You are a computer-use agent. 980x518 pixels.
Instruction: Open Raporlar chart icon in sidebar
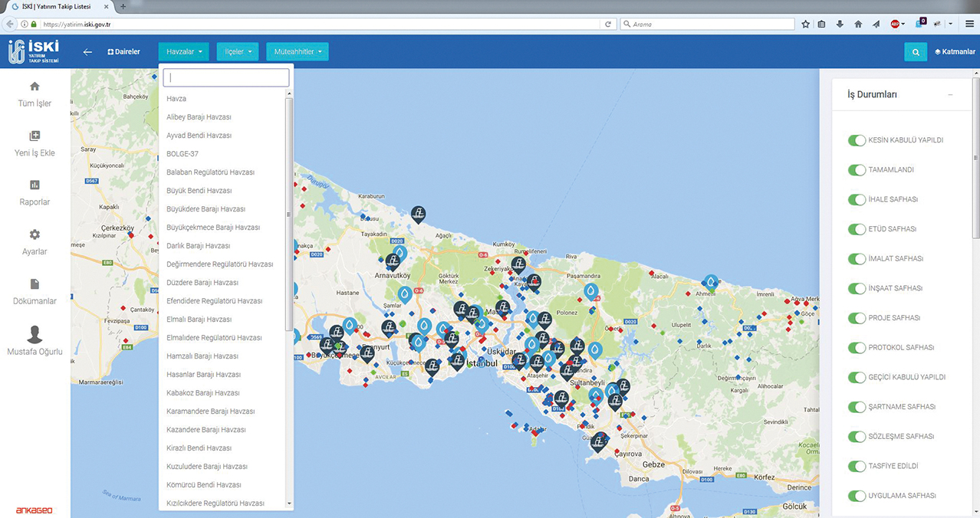(35, 185)
